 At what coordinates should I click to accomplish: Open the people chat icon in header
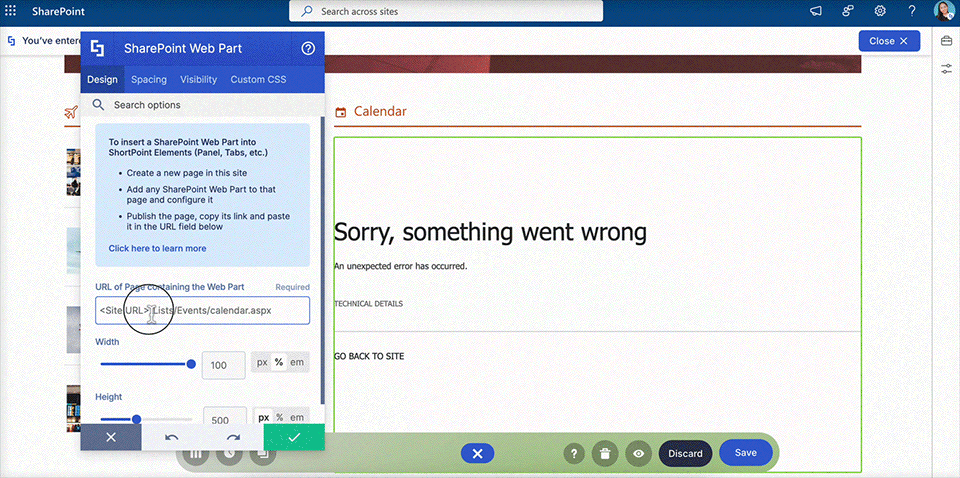pyautogui.click(x=847, y=11)
